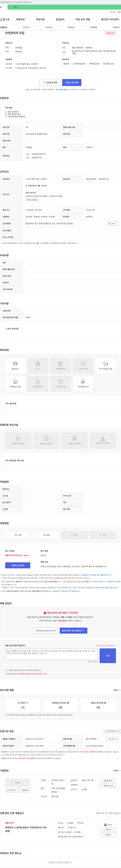
Task: Select the 기업 tab in top bar
Action: pyautogui.click(x=15, y=7)
